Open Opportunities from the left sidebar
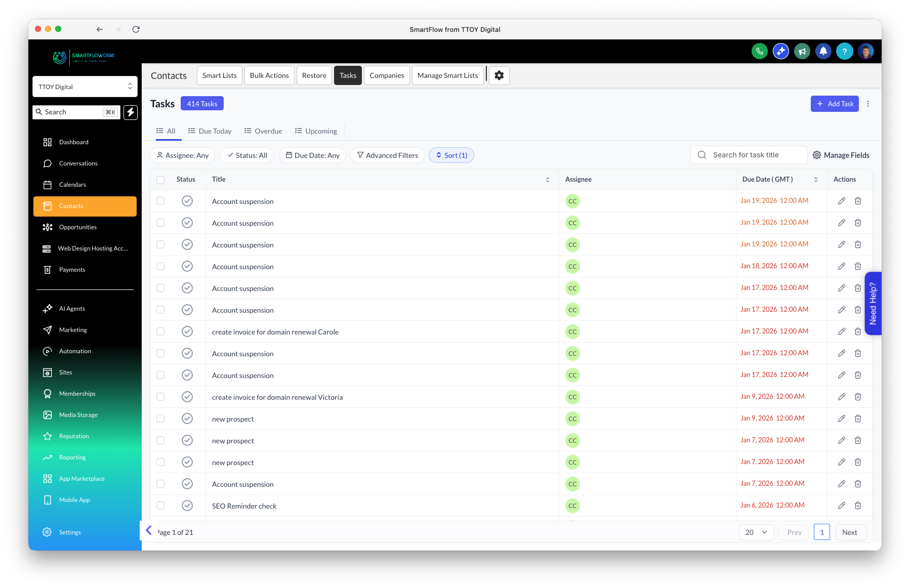This screenshot has height=588, width=910. 78,227
